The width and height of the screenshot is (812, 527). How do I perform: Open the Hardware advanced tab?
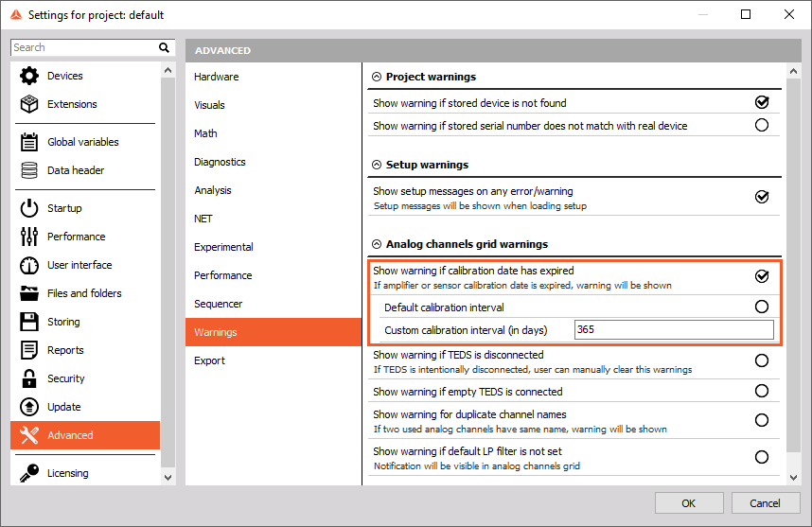274,77
